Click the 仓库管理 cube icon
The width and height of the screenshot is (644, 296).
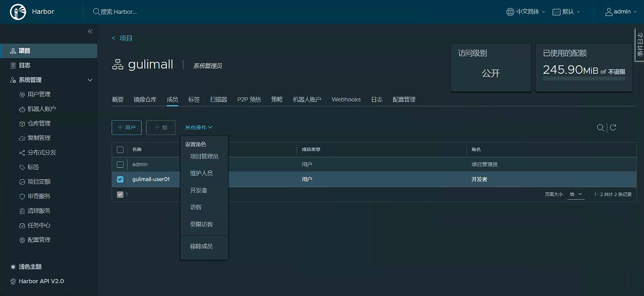[x=22, y=124]
